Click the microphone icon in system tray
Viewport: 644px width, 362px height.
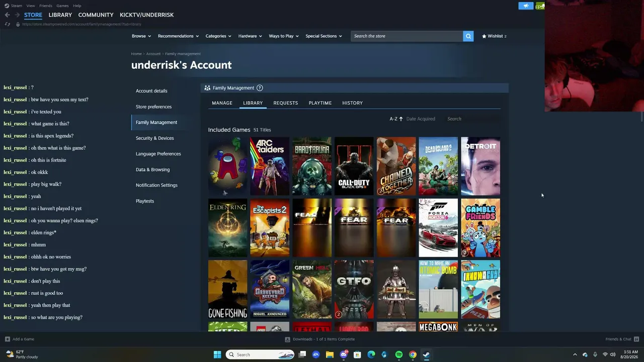(x=595, y=354)
